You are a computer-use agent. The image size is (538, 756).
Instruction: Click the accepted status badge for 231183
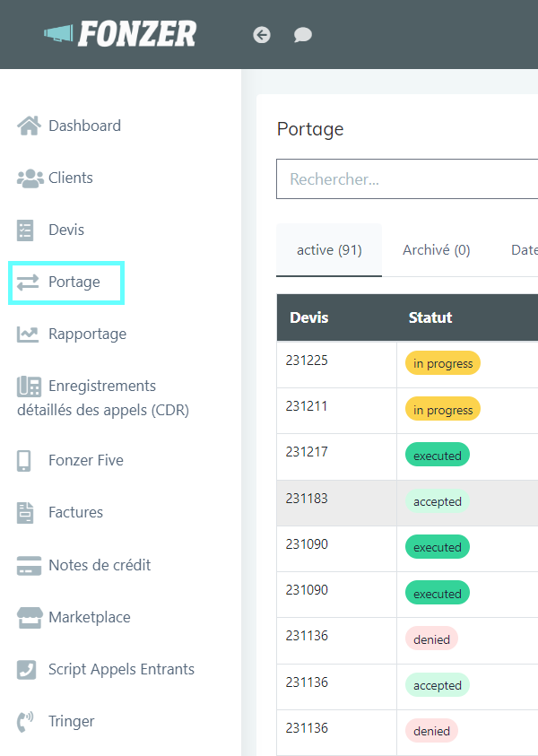point(438,501)
